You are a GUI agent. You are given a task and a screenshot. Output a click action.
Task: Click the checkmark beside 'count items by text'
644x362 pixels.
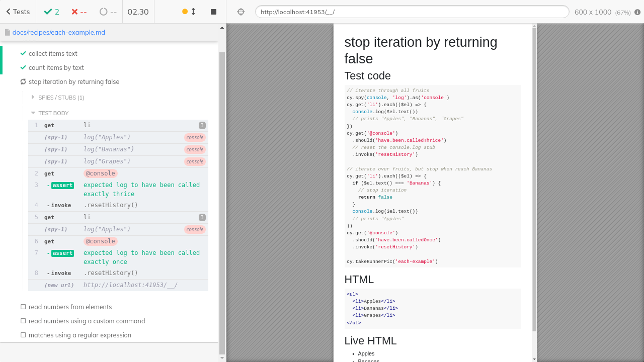pos(23,67)
